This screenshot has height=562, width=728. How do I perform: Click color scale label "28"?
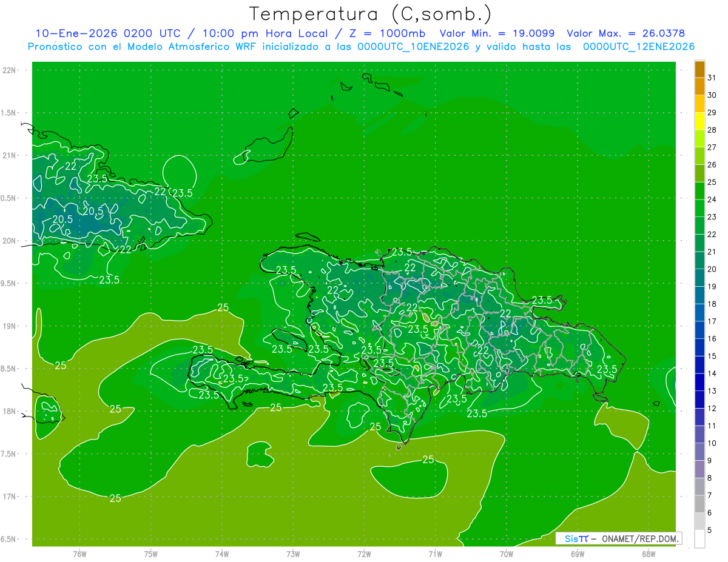coord(712,130)
